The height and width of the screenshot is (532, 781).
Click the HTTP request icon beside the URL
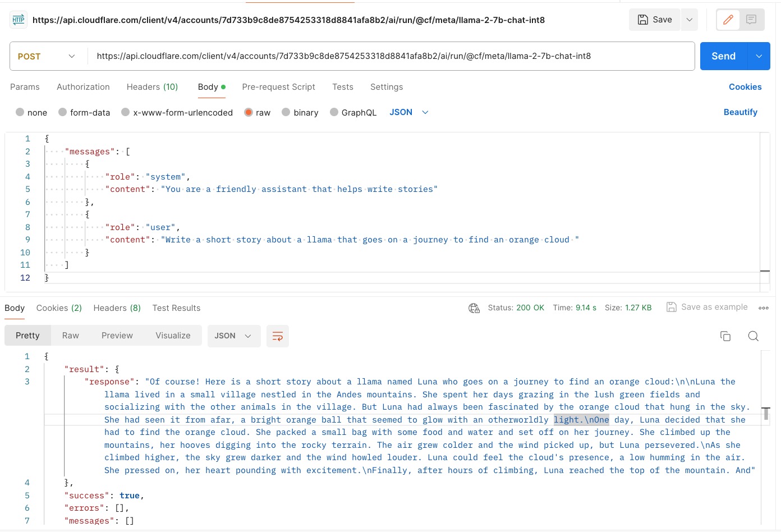pyautogui.click(x=19, y=19)
